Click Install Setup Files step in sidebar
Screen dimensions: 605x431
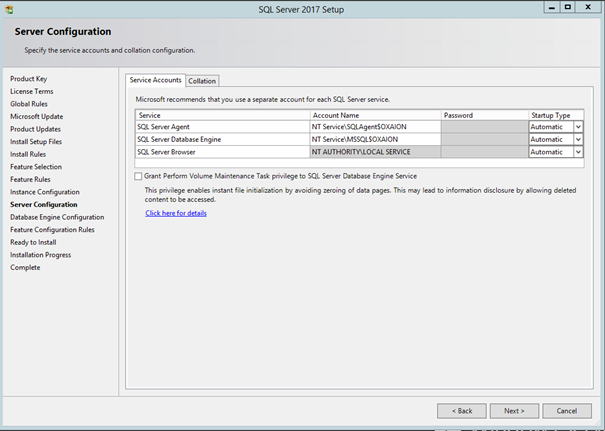point(36,142)
